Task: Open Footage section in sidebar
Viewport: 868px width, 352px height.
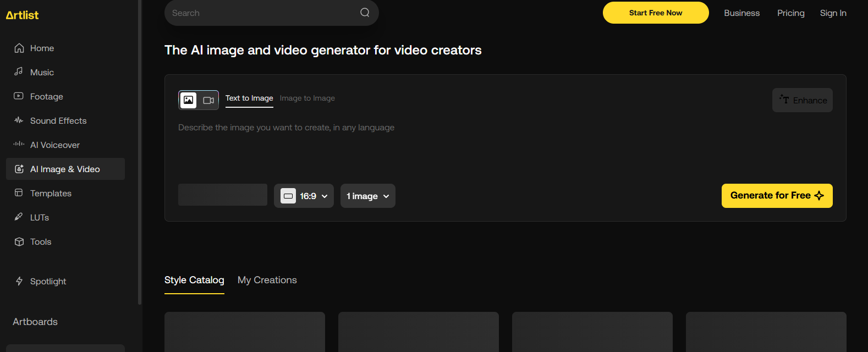Action: [65, 96]
